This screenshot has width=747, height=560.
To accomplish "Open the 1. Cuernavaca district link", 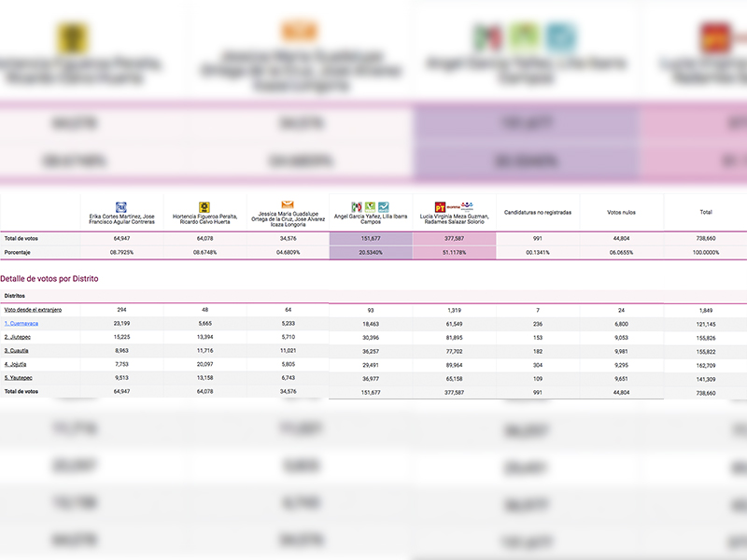I will point(21,324).
